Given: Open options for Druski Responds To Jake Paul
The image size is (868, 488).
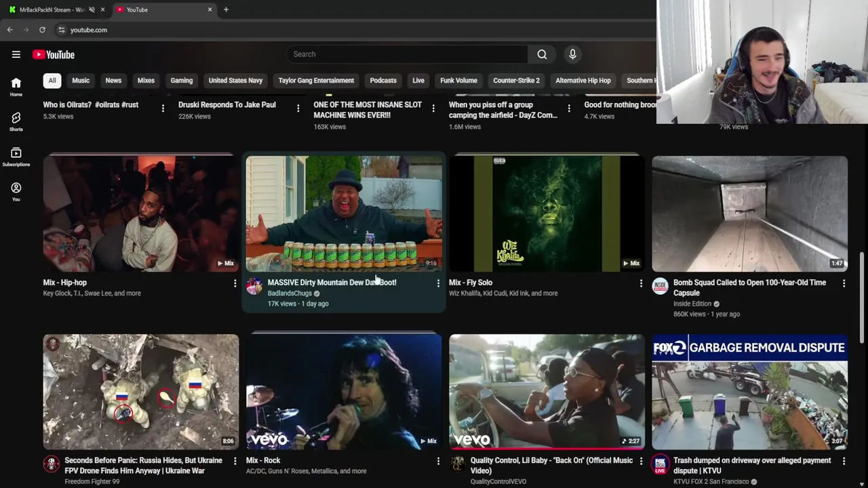Looking at the screenshot, I should point(298,108).
